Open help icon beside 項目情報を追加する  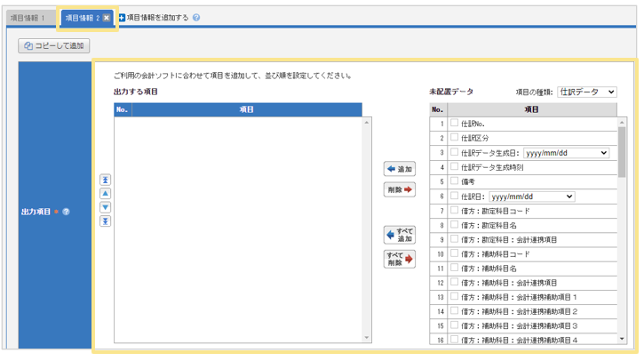[195, 17]
